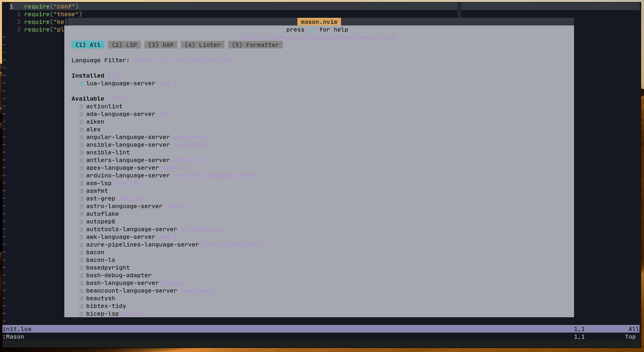Open the mason.nvim GitHub link
This screenshot has height=352, width=644.
click(x=319, y=37)
